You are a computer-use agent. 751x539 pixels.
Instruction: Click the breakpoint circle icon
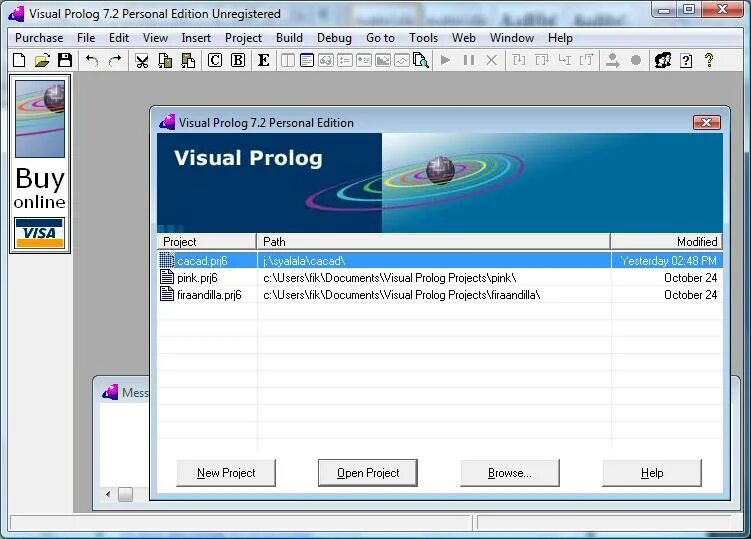coord(636,60)
